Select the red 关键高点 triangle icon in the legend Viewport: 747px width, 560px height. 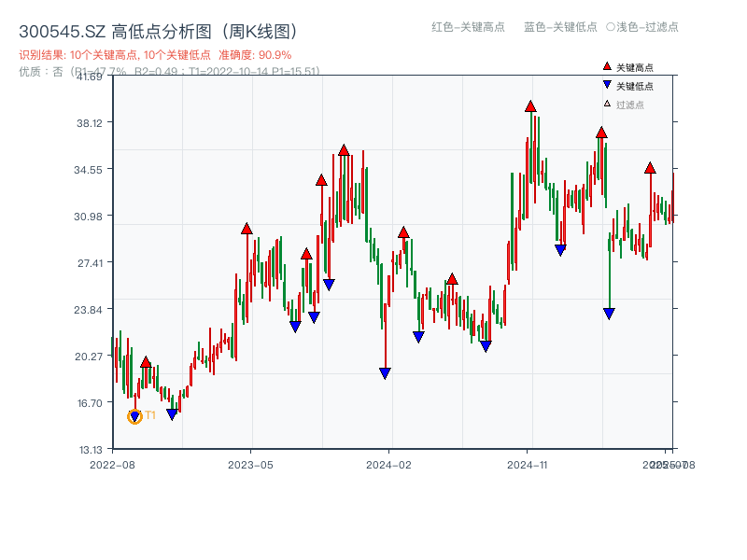click(605, 67)
